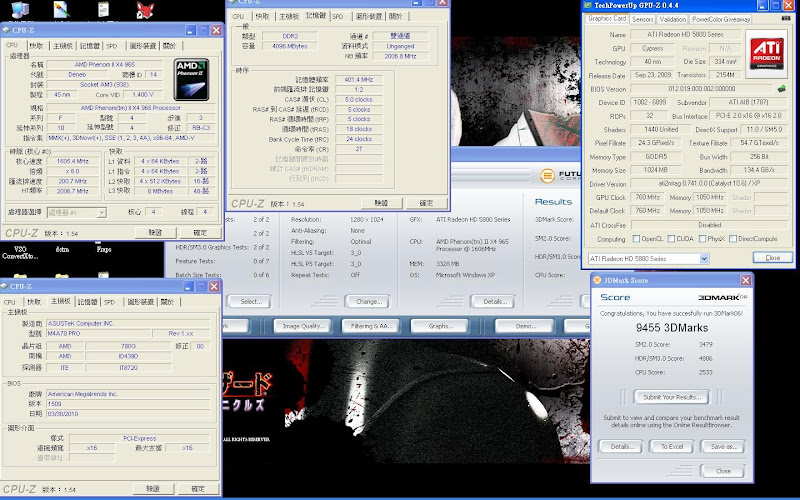Click the ATI Radeon logo in GPU-Z

coord(766,54)
